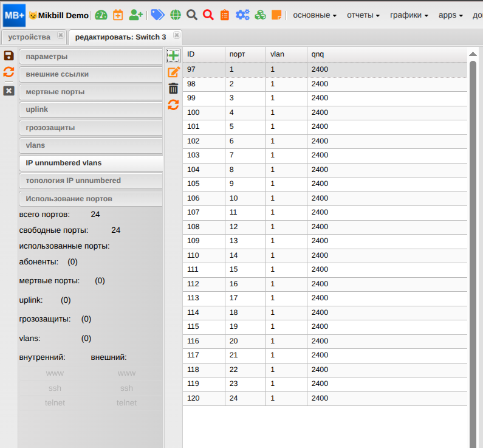Sort by the vlan column header
Image resolution: width=483 pixels, height=448 pixels.
click(287, 54)
